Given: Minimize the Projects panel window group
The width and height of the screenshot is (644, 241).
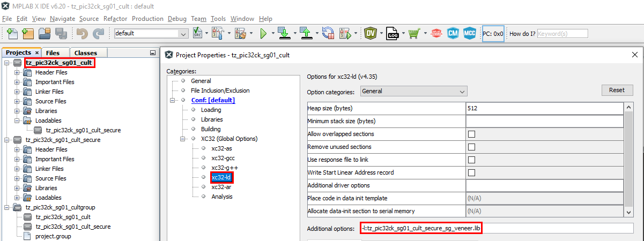Looking at the screenshot, I should coord(153,52).
